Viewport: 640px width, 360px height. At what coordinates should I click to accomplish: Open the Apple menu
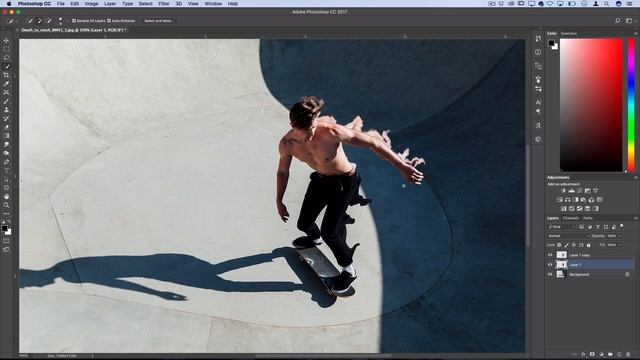click(9, 4)
